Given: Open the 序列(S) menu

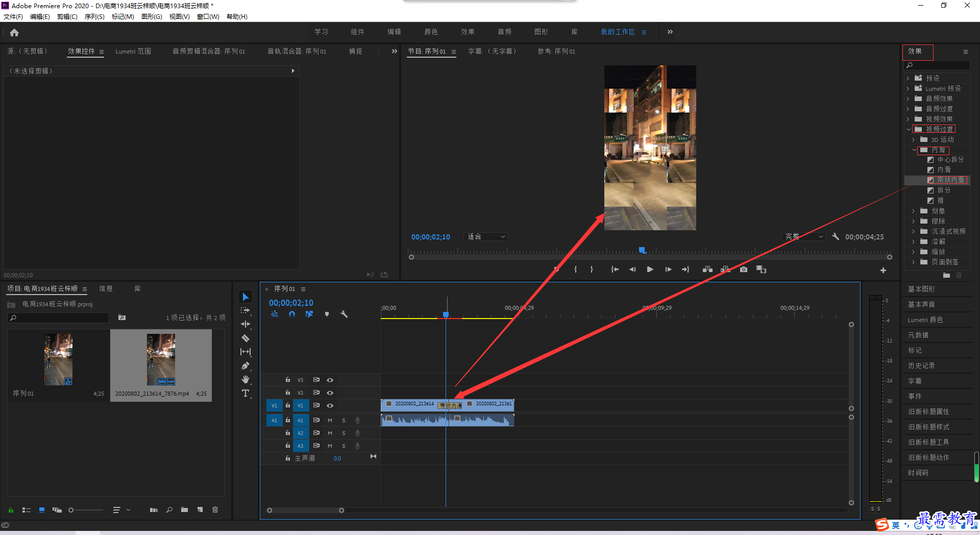Looking at the screenshot, I should 94,17.
